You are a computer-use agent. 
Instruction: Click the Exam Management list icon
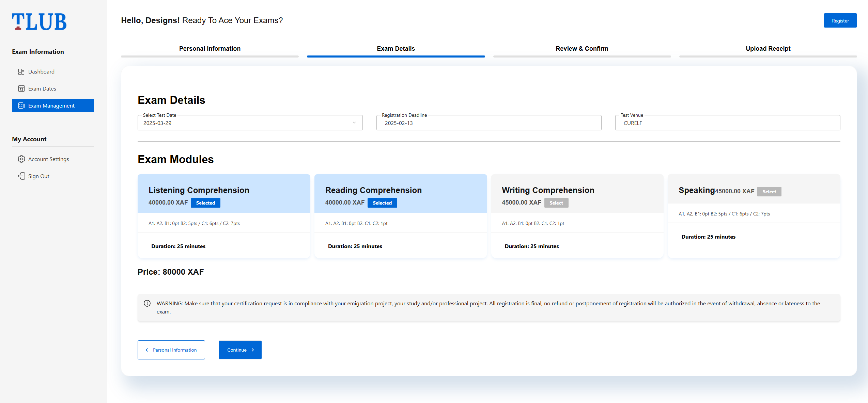tap(21, 106)
